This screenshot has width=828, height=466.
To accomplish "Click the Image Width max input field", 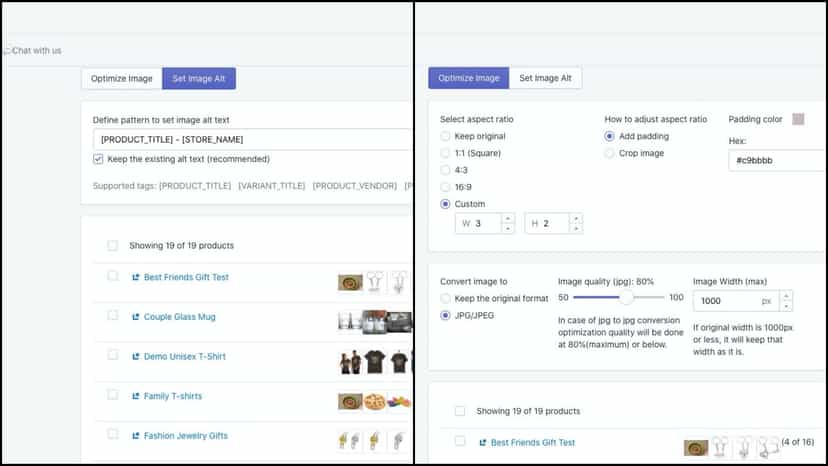I will [x=736, y=301].
